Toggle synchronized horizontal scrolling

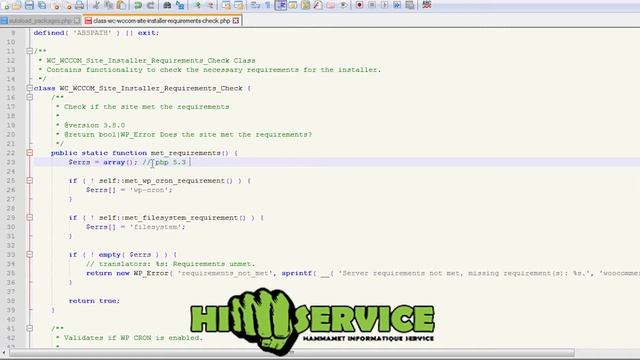click(x=239, y=5)
